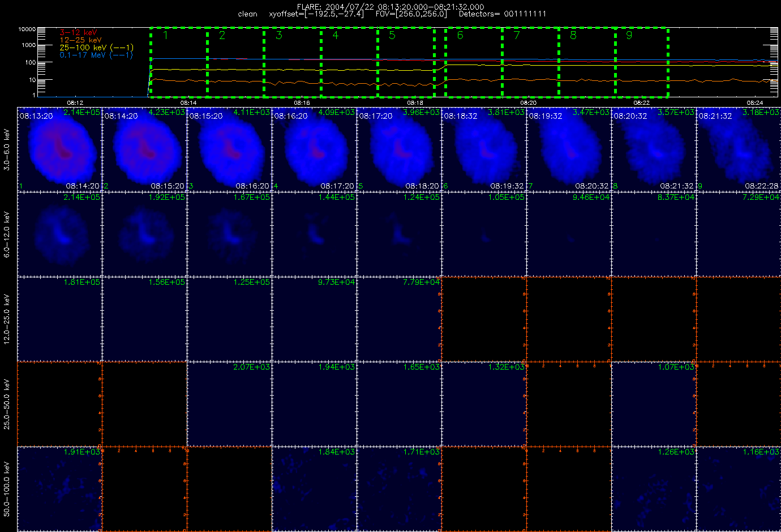Click the peak value 9.46E+04

[x=591, y=198]
